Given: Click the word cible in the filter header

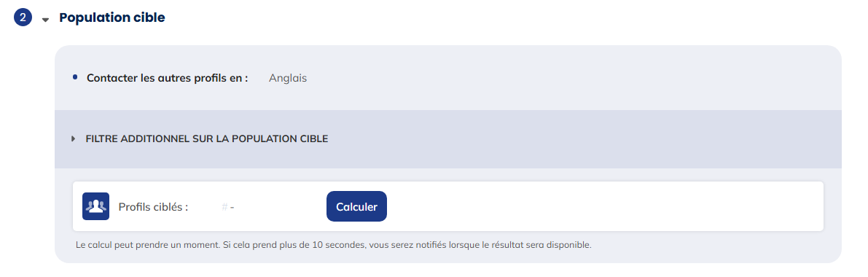Looking at the screenshot, I should (313, 138).
